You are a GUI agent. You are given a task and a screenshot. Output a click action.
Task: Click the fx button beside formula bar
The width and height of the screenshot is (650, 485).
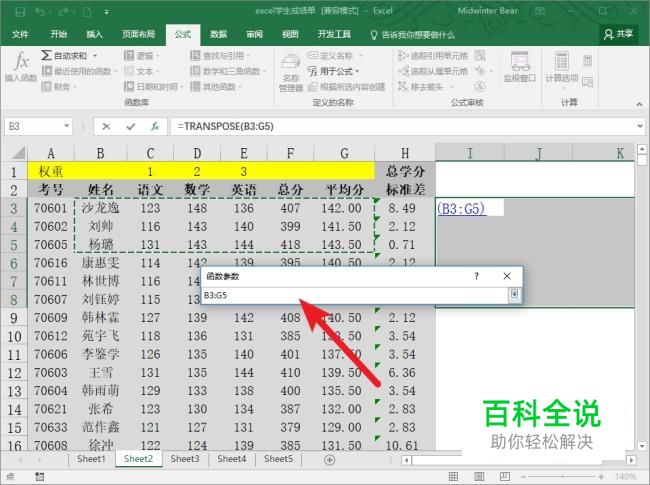point(155,127)
